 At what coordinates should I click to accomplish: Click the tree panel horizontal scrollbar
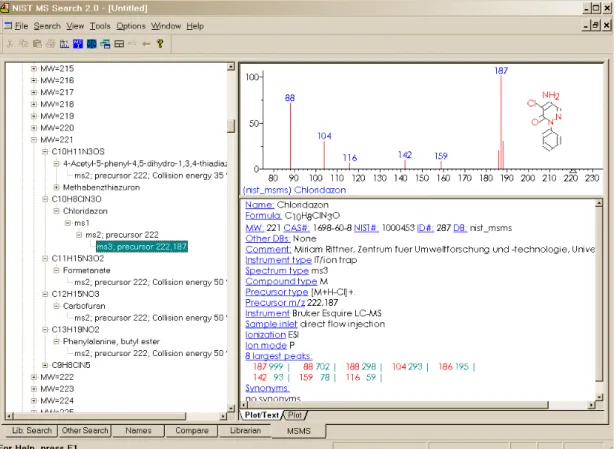tap(116, 416)
